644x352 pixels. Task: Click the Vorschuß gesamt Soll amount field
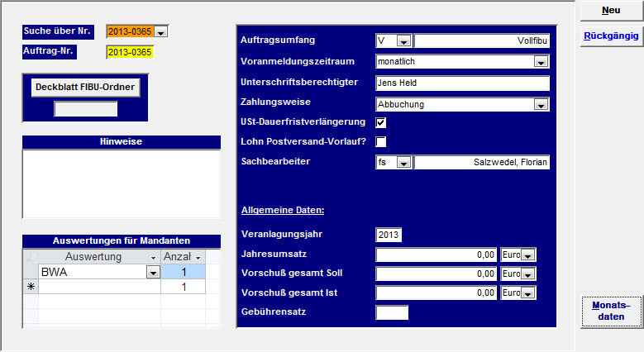(x=436, y=274)
